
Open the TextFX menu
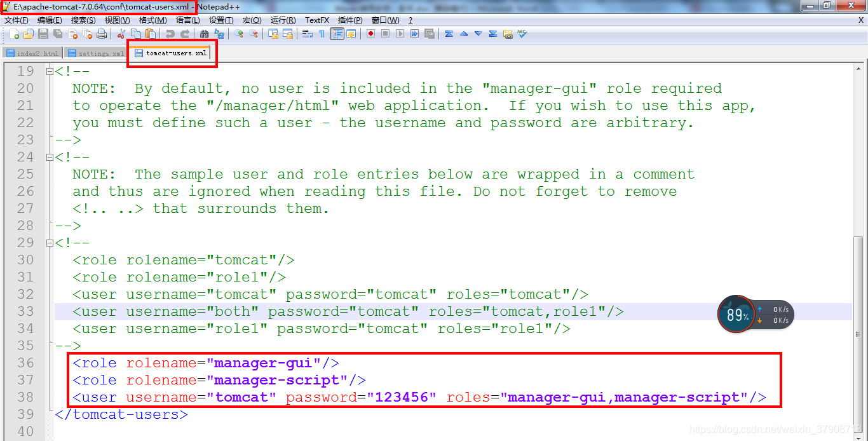(x=317, y=20)
